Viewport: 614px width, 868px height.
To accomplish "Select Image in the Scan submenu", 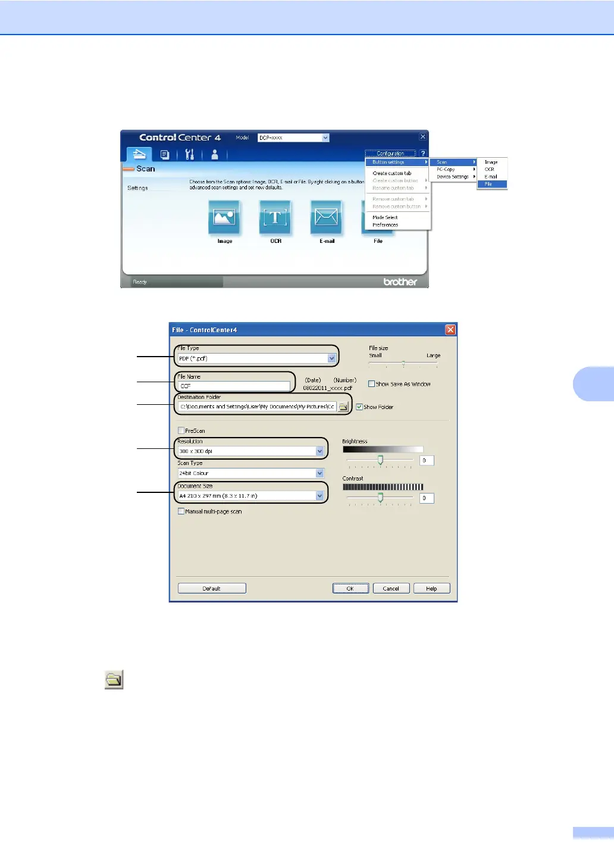I will (491, 162).
